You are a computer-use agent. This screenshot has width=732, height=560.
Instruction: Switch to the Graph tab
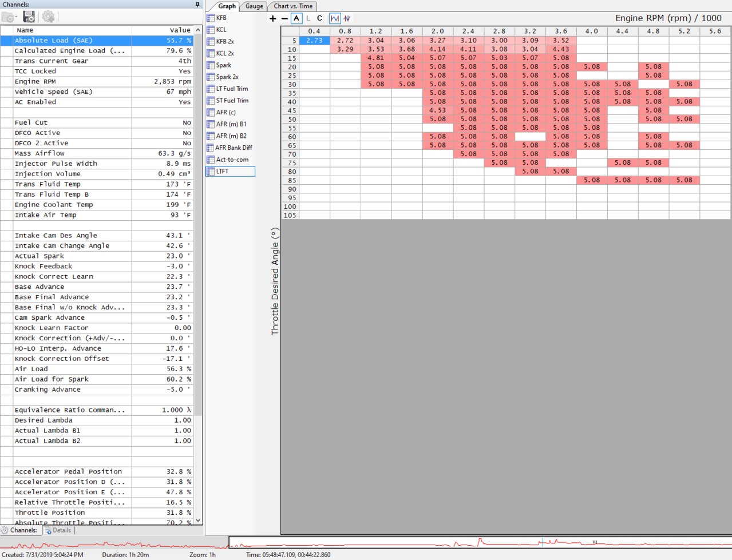[227, 6]
